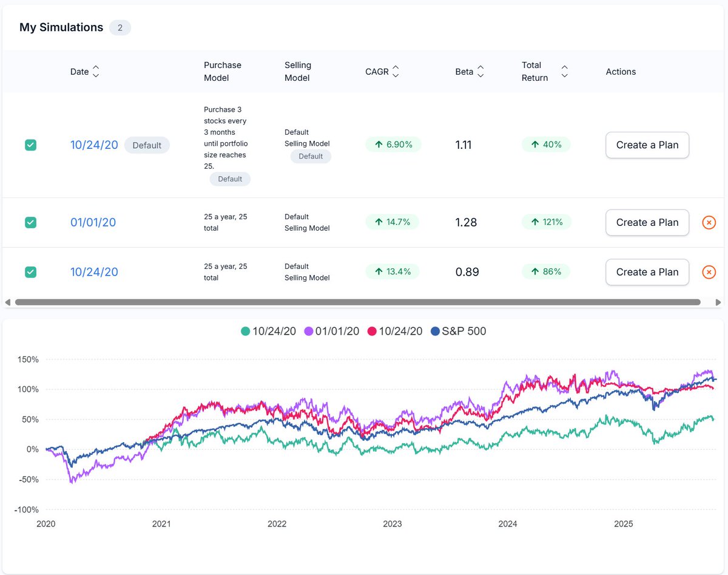The width and height of the screenshot is (728, 575).
Task: Click right arrow of horizontal scrollbar
Action: coord(719,302)
